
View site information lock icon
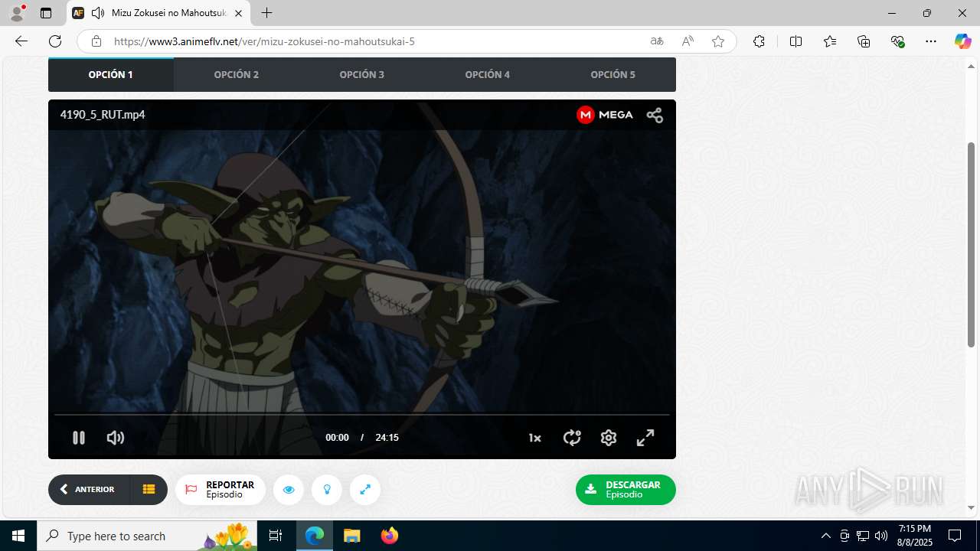96,41
